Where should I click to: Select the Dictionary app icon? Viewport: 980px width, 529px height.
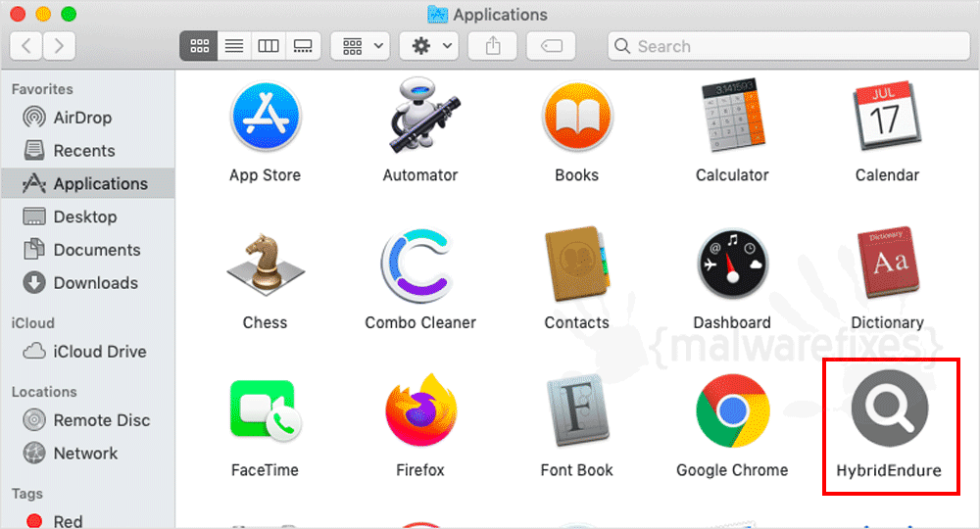coord(890,264)
